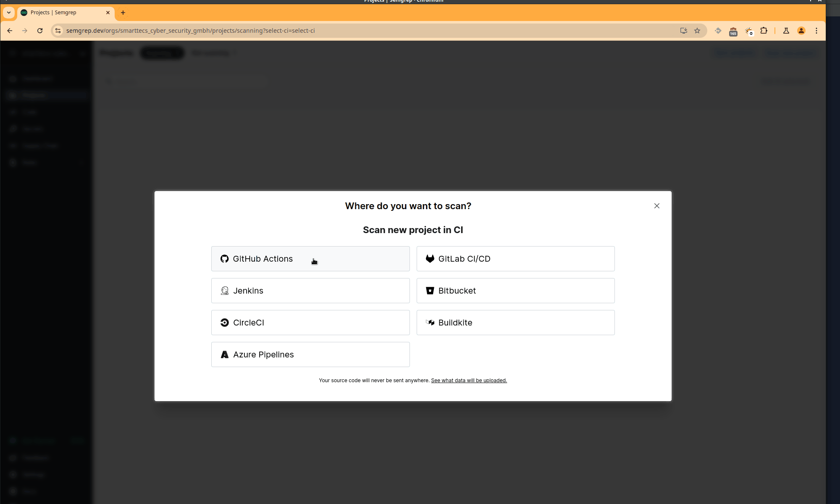Select the Jenkins CI option
The image size is (840, 504).
point(310,291)
